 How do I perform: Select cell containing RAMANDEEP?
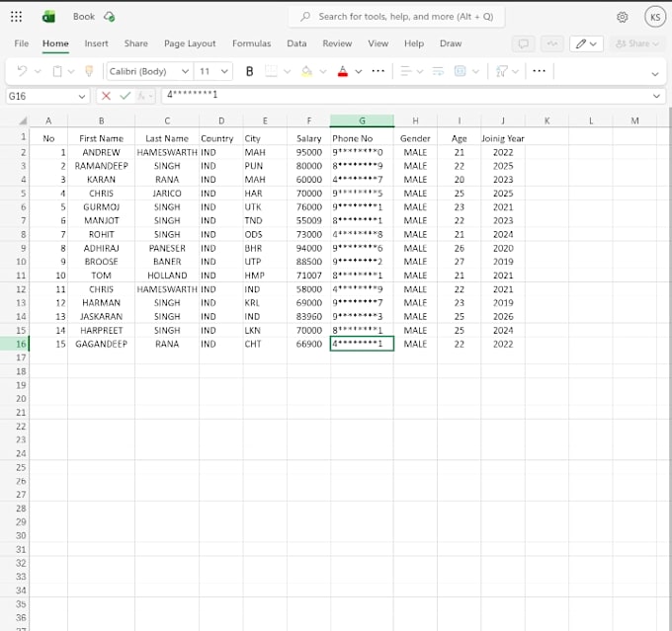pos(101,166)
